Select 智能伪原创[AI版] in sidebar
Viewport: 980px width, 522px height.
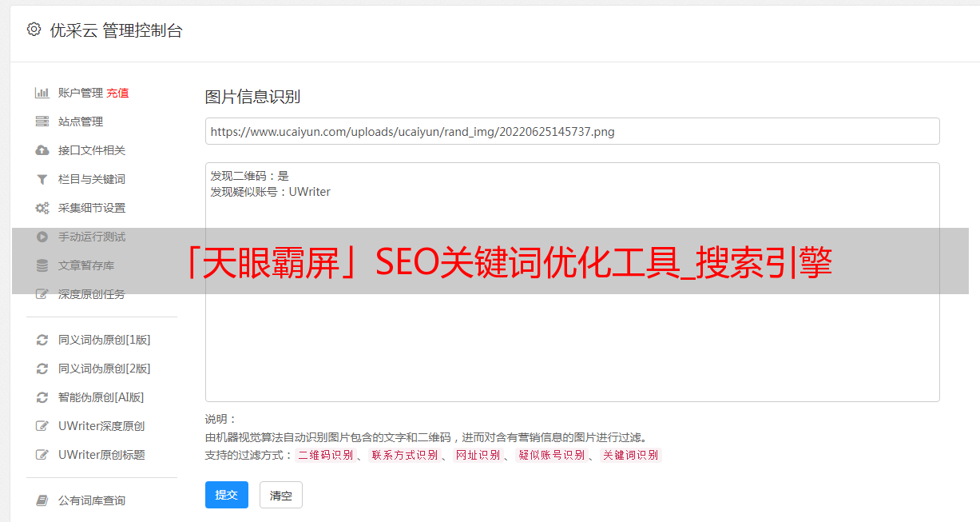[101, 397]
